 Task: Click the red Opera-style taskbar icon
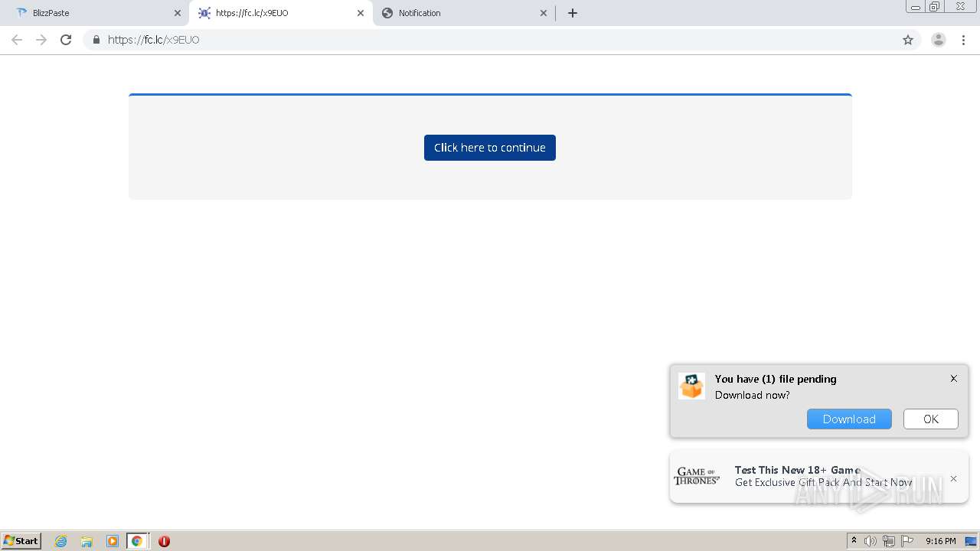164,541
